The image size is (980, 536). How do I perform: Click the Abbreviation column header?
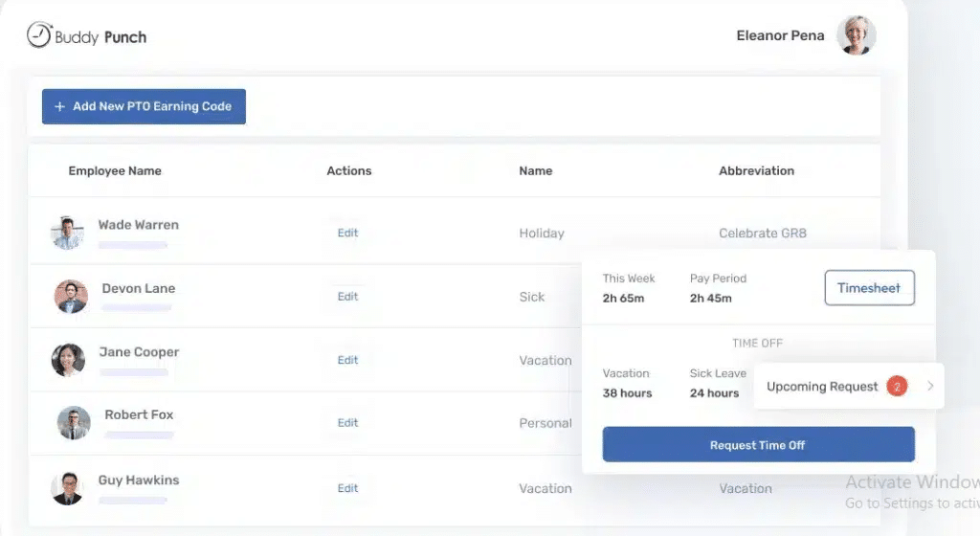tap(756, 171)
